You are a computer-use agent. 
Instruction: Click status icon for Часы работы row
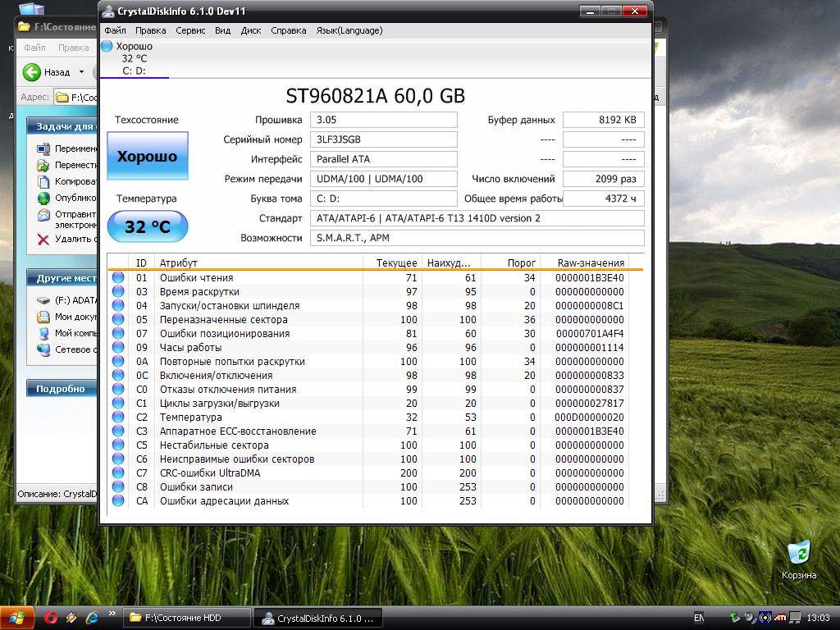118,347
